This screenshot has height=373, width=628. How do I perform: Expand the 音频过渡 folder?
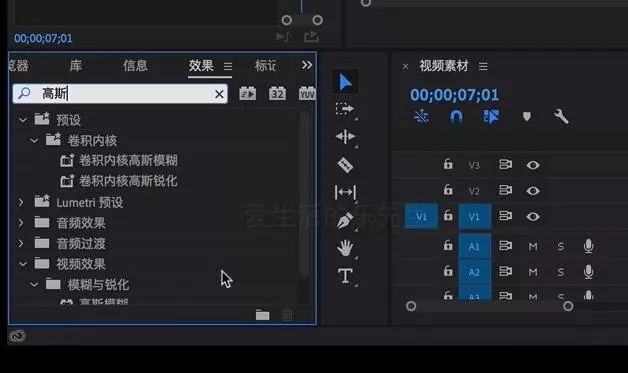tap(21, 243)
